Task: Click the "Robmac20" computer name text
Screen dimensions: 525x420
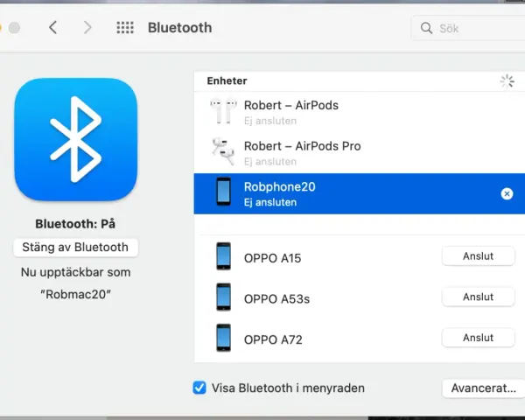Action: (x=75, y=294)
